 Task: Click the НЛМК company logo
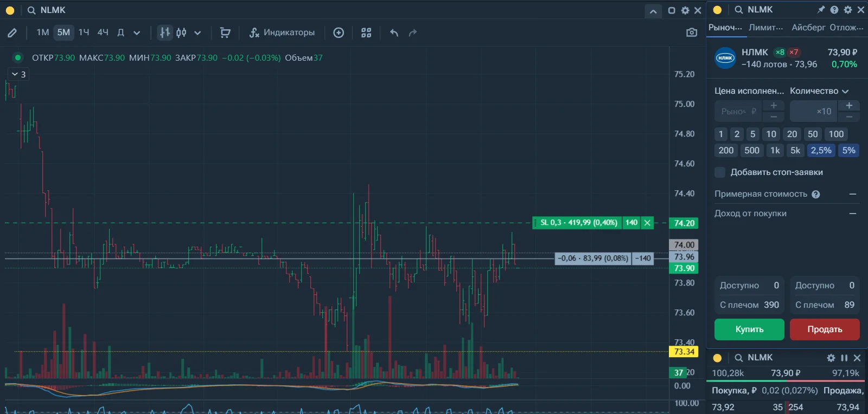725,58
